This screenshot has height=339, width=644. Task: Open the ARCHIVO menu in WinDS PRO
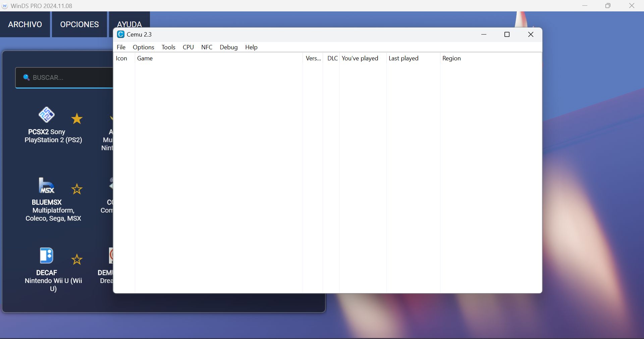coord(25,24)
